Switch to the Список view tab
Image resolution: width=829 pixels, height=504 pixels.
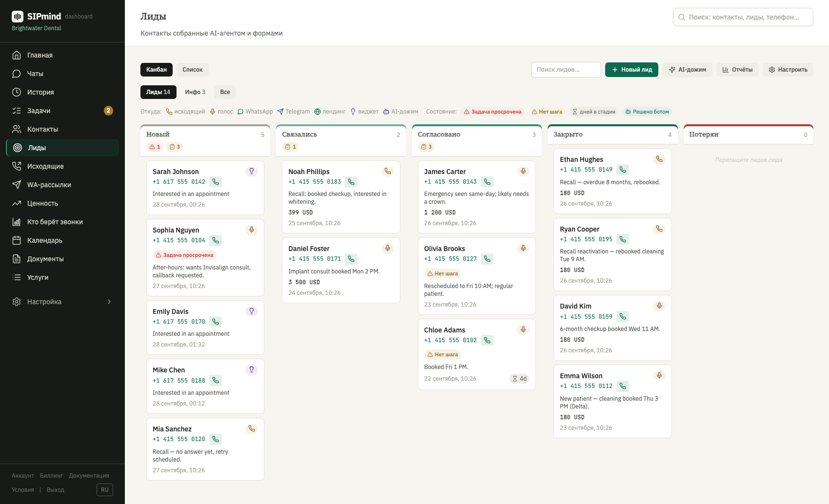[193, 70]
